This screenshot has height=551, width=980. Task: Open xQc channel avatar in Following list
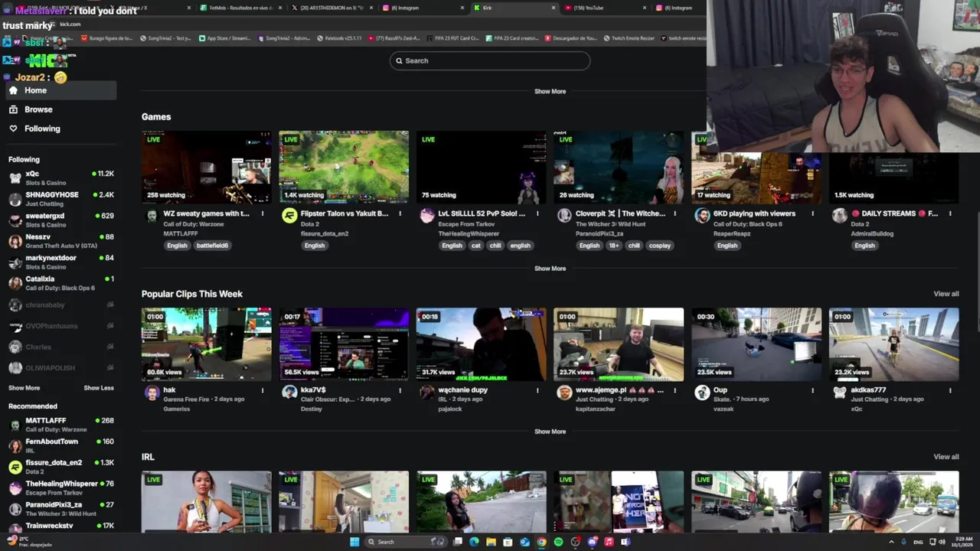pos(15,178)
